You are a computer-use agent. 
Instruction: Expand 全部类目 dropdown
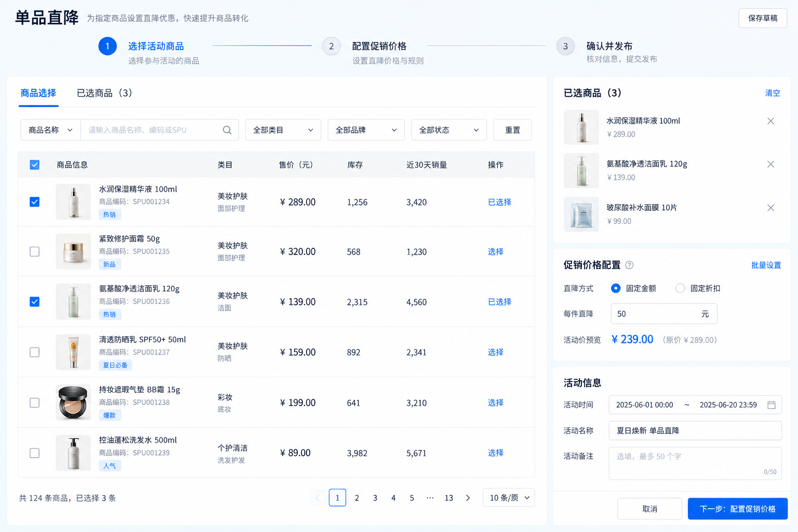[x=283, y=130]
